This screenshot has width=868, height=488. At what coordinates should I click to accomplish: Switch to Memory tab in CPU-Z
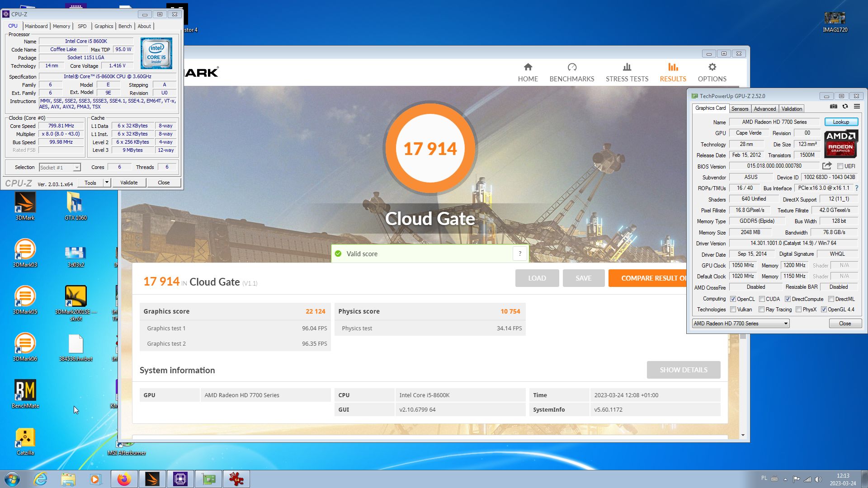[x=61, y=26]
